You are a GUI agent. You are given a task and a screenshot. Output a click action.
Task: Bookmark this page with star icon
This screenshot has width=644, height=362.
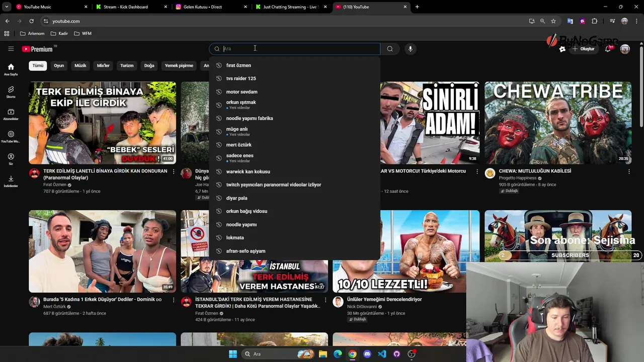coord(553,21)
